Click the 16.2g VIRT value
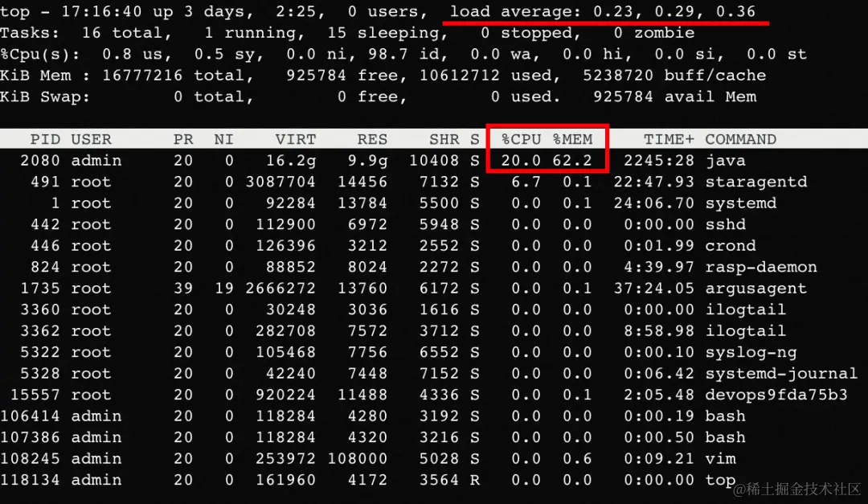 click(291, 161)
